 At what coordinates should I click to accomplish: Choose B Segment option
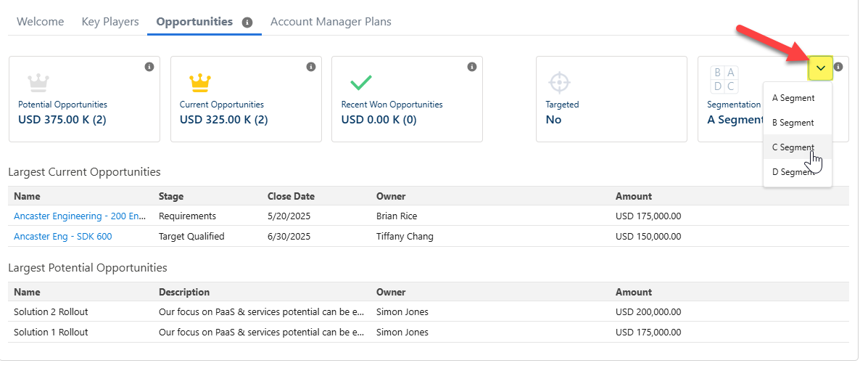793,123
